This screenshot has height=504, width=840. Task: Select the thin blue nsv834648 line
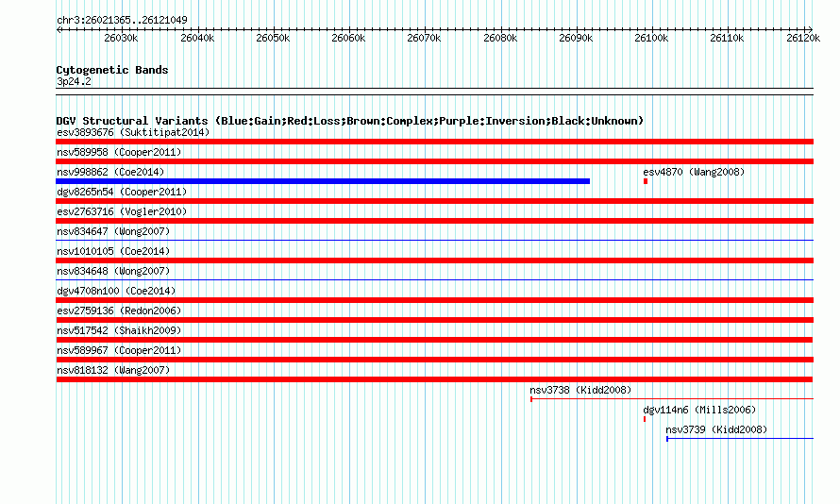434,279
